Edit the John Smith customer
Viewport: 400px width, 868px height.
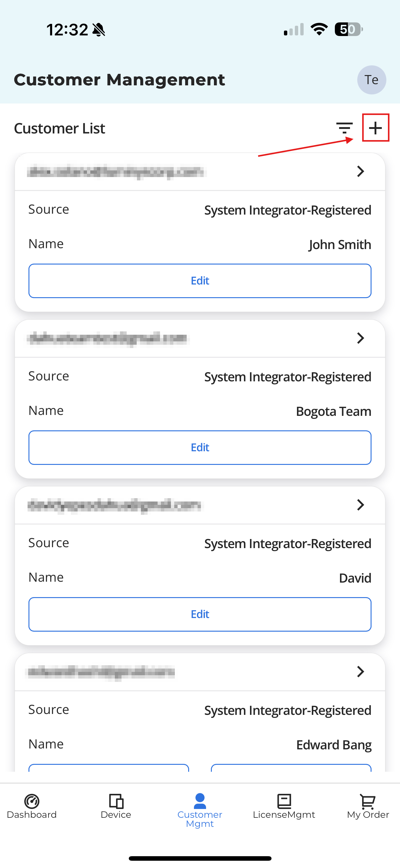[200, 281]
